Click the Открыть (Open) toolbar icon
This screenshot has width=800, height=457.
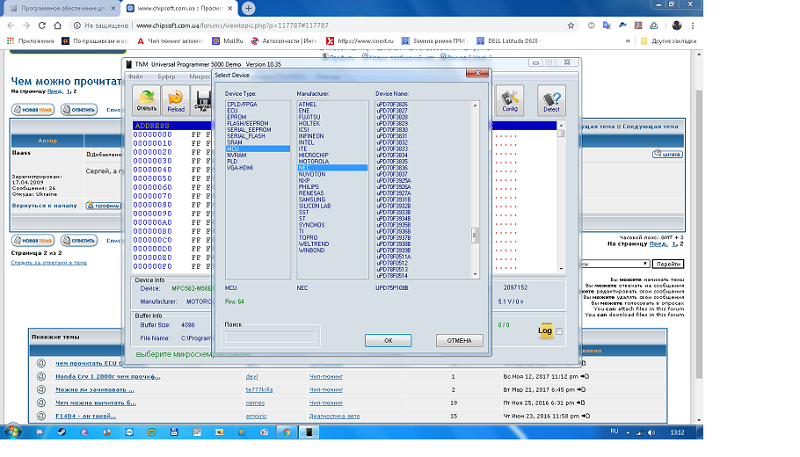(146, 99)
